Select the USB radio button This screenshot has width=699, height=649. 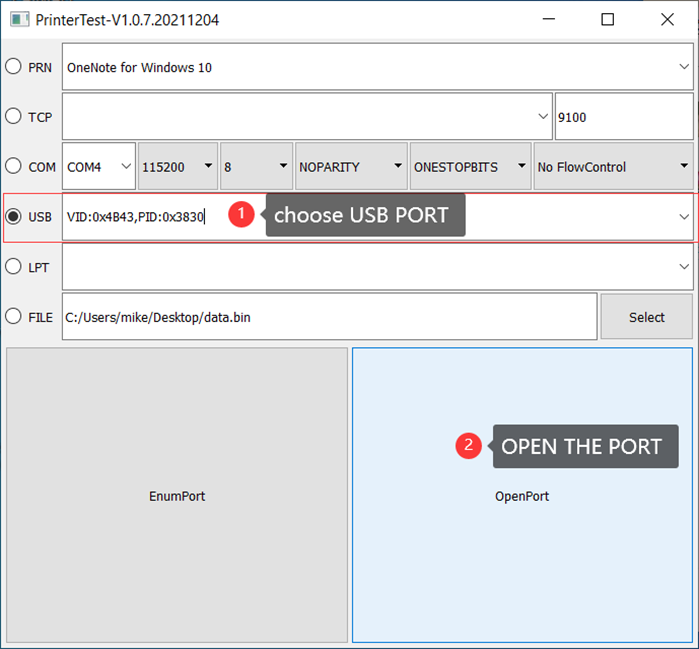click(14, 216)
